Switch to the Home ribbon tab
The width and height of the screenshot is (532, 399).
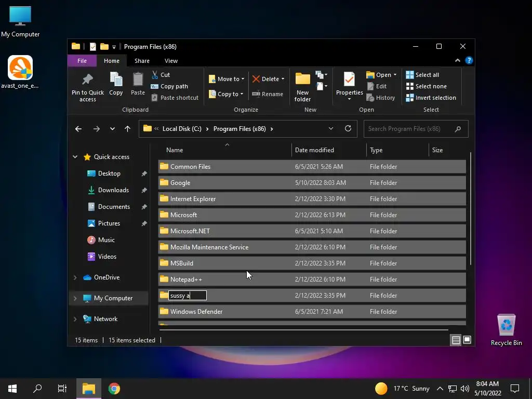pyautogui.click(x=112, y=61)
